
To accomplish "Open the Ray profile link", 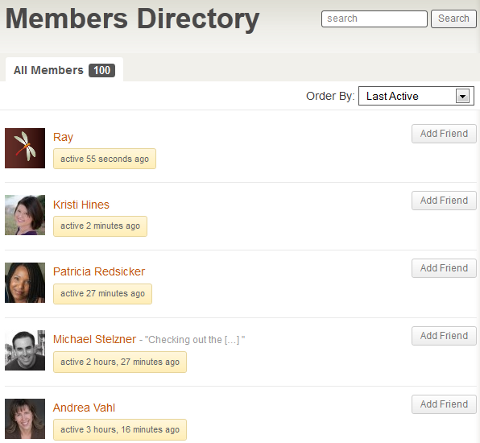I will [63, 137].
